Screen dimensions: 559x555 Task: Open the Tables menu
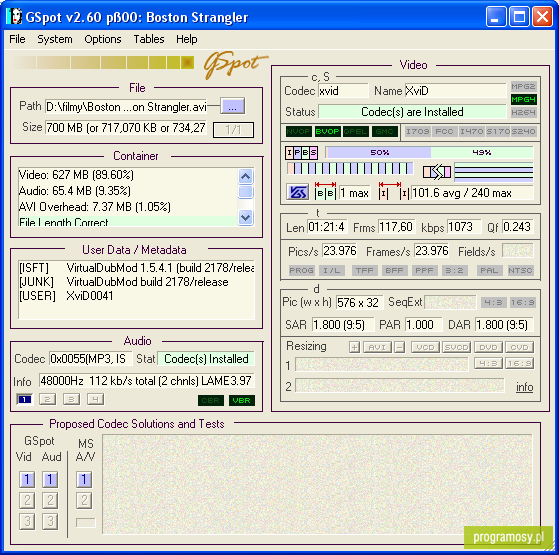pos(149,39)
